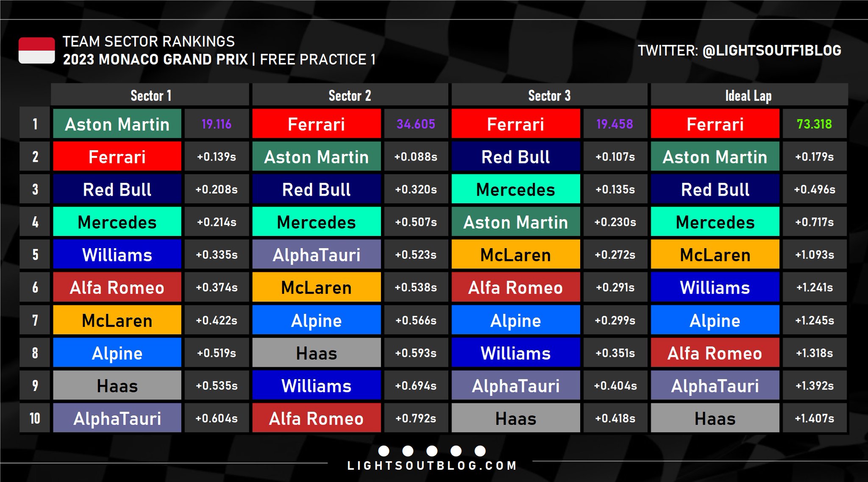Click the last white dot at bottom
This screenshot has width=868, height=482.
[480, 451]
